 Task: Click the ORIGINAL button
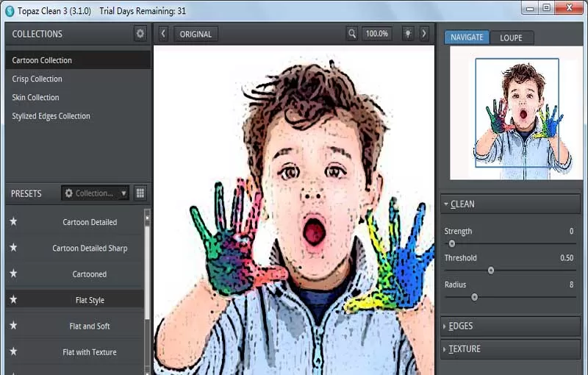coord(196,34)
